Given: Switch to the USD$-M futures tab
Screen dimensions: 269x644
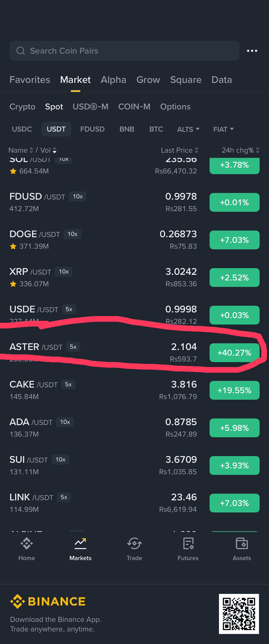Looking at the screenshot, I should (x=91, y=107).
